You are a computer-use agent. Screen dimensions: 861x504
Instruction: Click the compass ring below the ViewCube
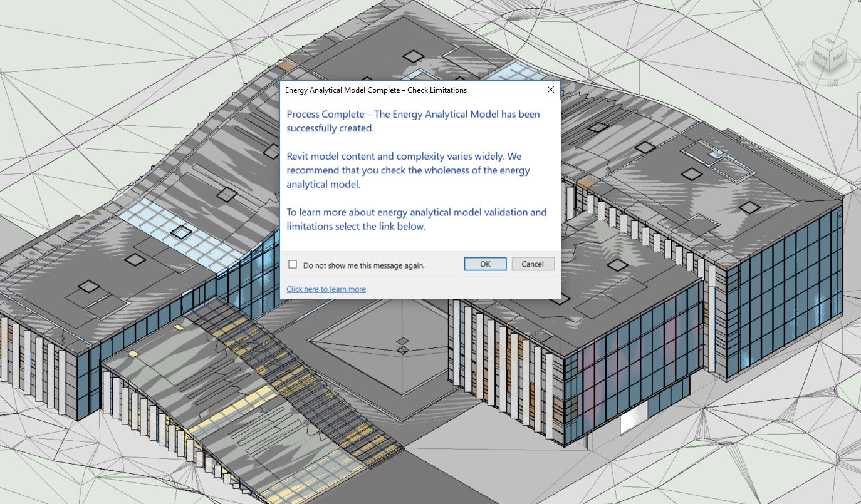click(x=832, y=82)
